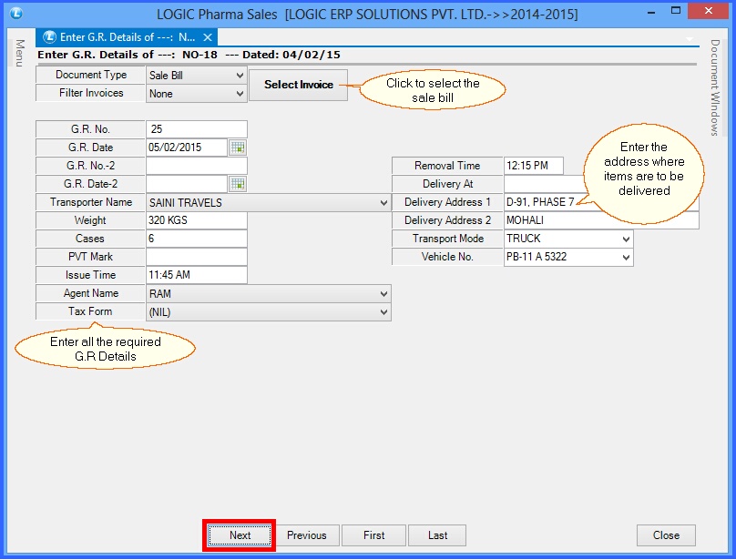
Task: Open tab list arrow at top right
Action: (x=690, y=39)
